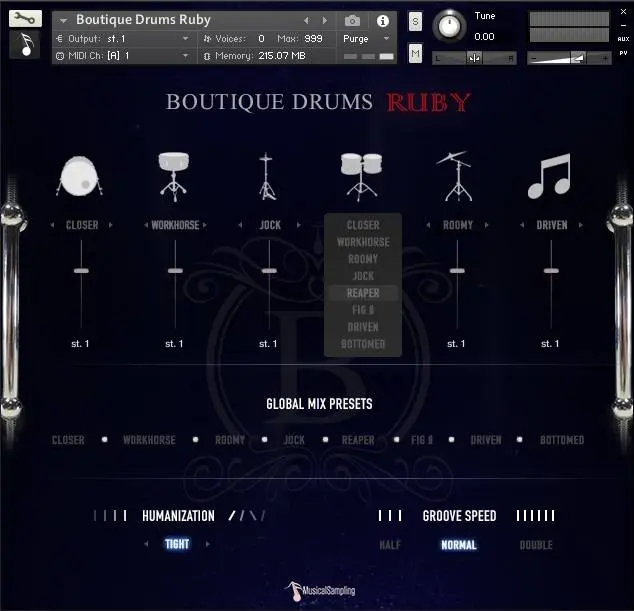Next humanization setting right of TIGHT

207,544
